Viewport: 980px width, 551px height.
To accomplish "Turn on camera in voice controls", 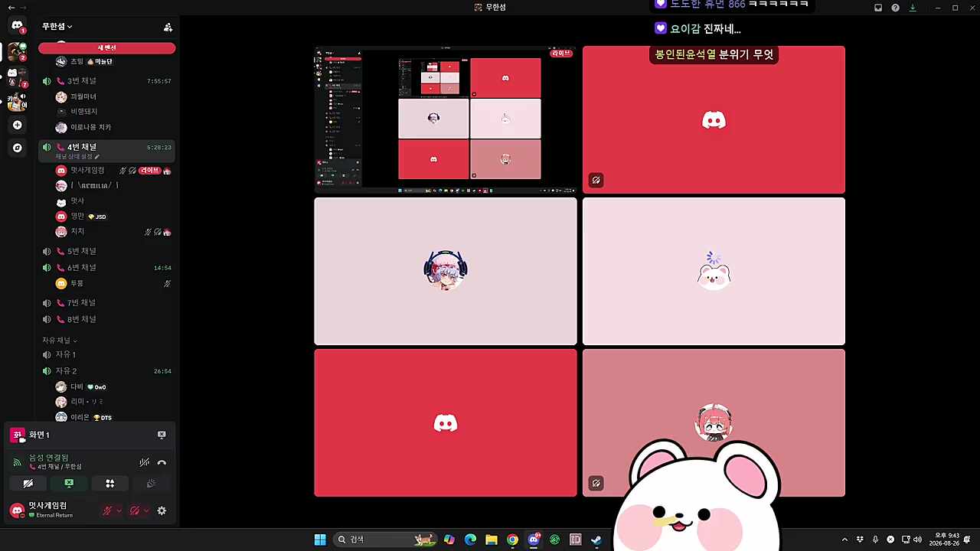I will [x=28, y=484].
